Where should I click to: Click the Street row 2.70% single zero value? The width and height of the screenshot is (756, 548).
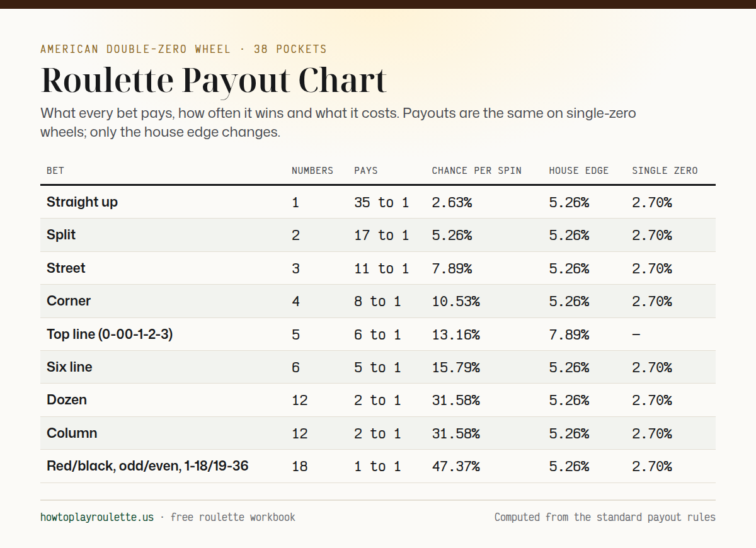652,268
